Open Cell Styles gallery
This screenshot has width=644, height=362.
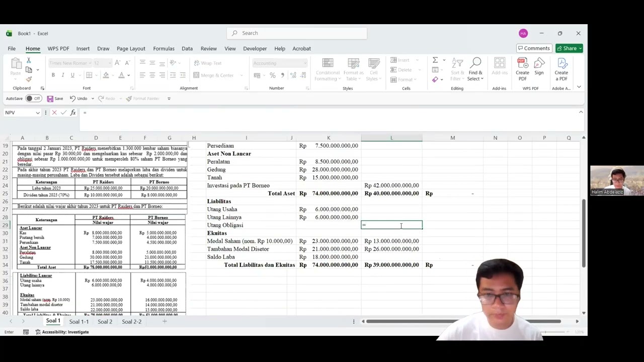pyautogui.click(x=373, y=70)
